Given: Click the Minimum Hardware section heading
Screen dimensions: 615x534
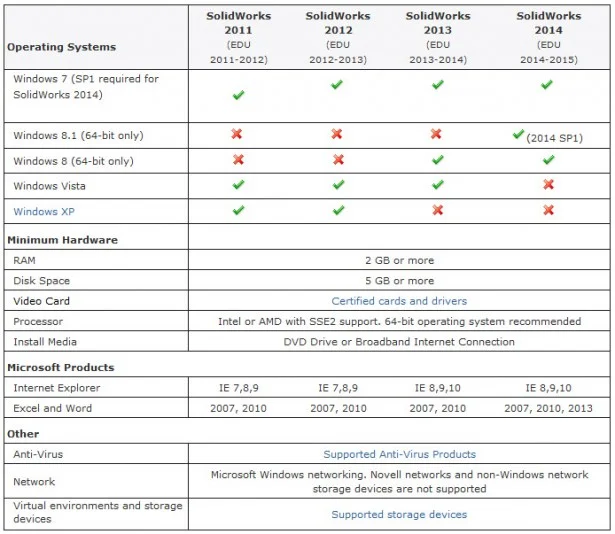Looking at the screenshot, I should [62, 240].
